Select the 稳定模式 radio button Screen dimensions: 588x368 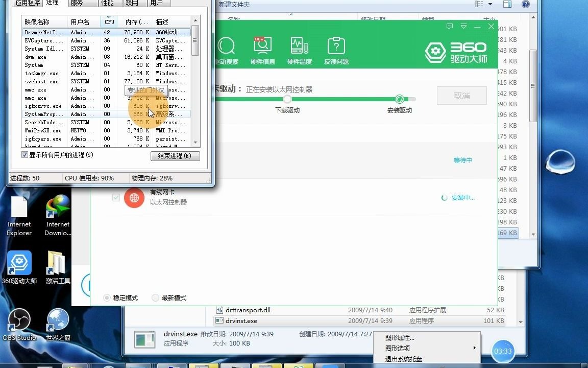pyautogui.click(x=106, y=297)
